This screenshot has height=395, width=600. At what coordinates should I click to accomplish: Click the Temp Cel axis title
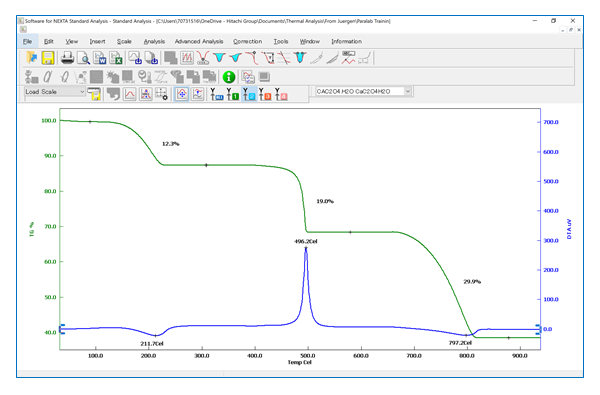pyautogui.click(x=300, y=362)
